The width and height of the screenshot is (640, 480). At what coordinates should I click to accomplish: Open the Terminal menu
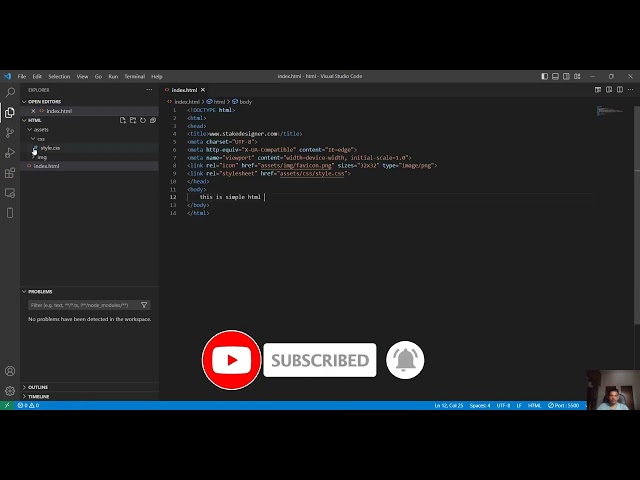pos(135,76)
